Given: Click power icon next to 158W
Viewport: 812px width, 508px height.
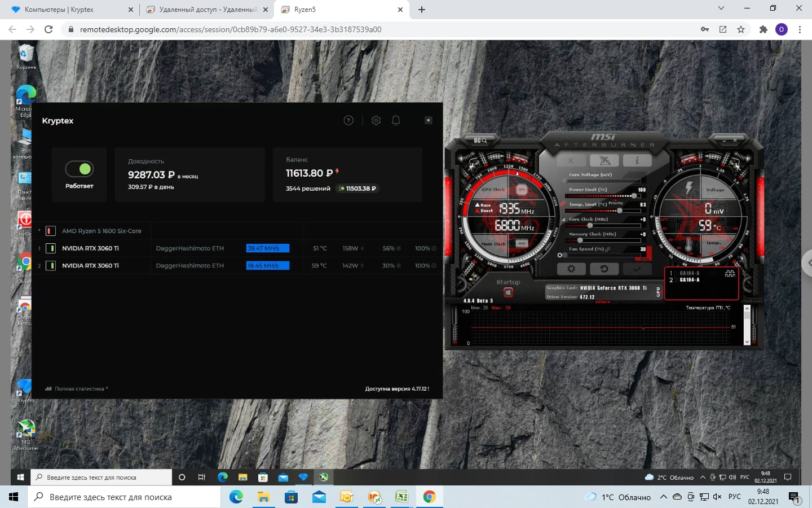Looking at the screenshot, I should pyautogui.click(x=362, y=248).
